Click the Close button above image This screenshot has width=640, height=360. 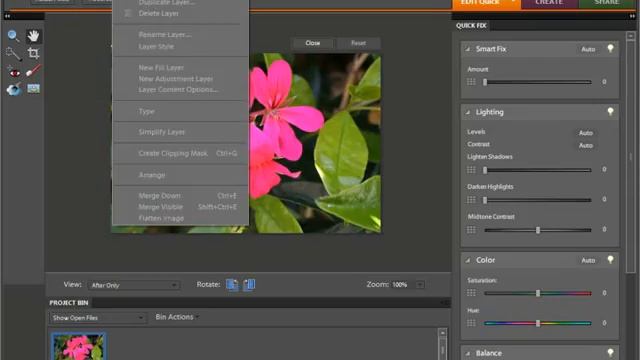click(x=313, y=43)
